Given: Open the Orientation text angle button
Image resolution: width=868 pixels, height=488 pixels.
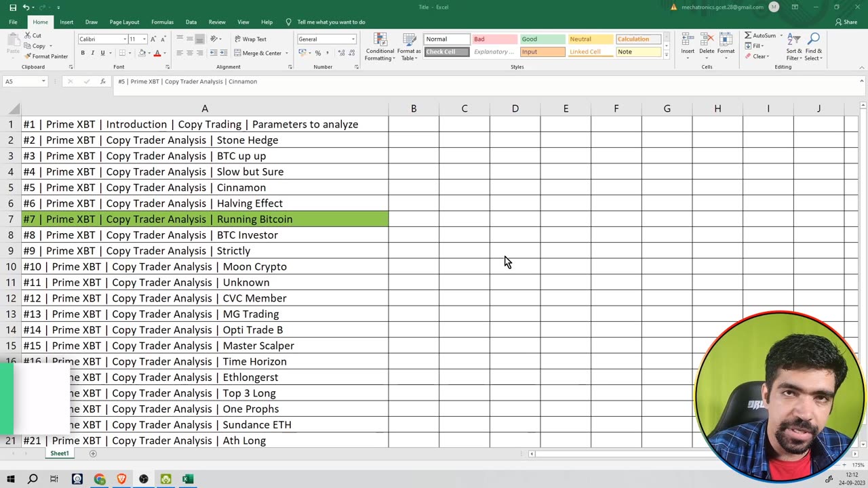Looking at the screenshot, I should [x=214, y=39].
